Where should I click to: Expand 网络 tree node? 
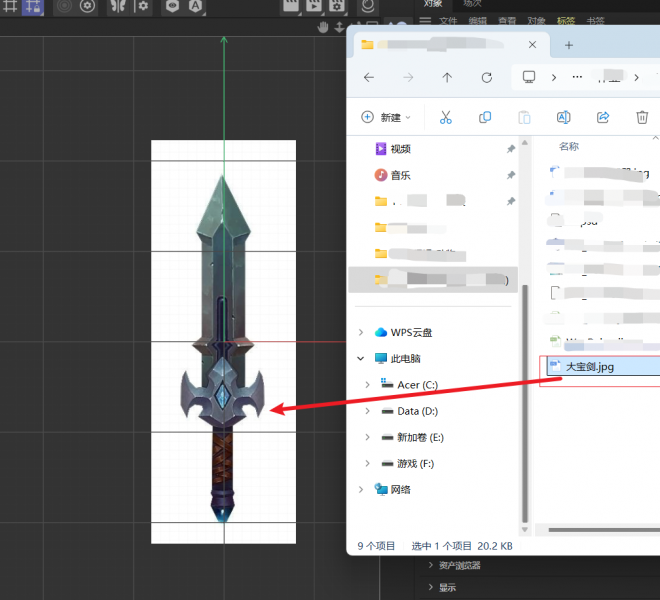click(361, 489)
